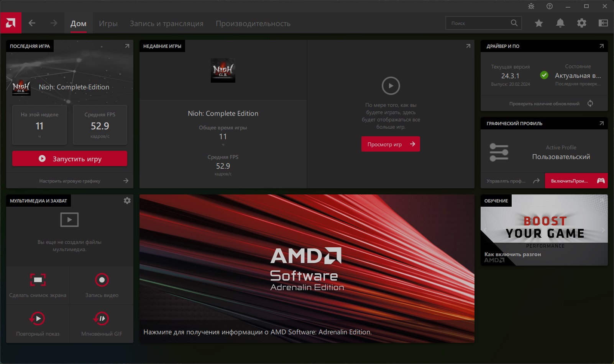Click the AMD Software Adrenalin Edition banner
614x364 pixels.
[x=307, y=268]
